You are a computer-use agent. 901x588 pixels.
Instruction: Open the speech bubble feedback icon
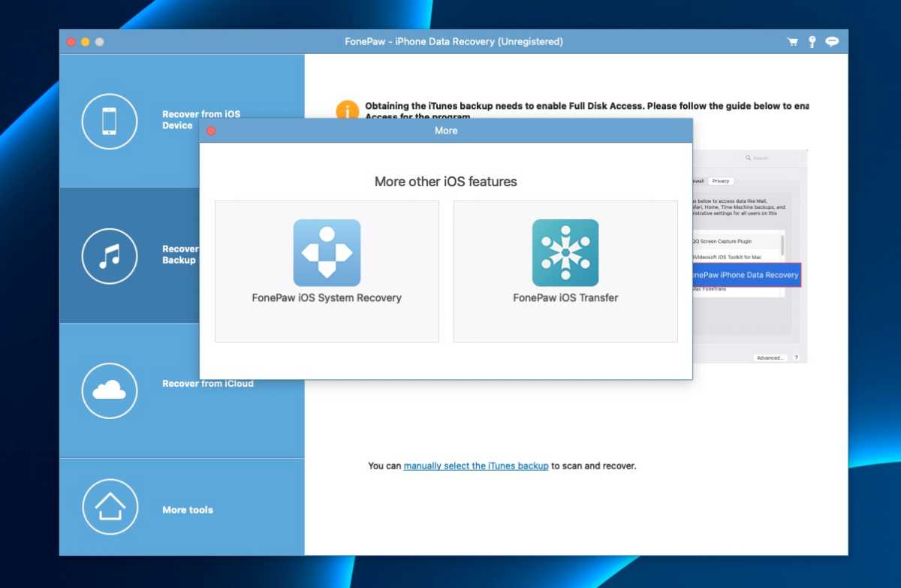[832, 42]
